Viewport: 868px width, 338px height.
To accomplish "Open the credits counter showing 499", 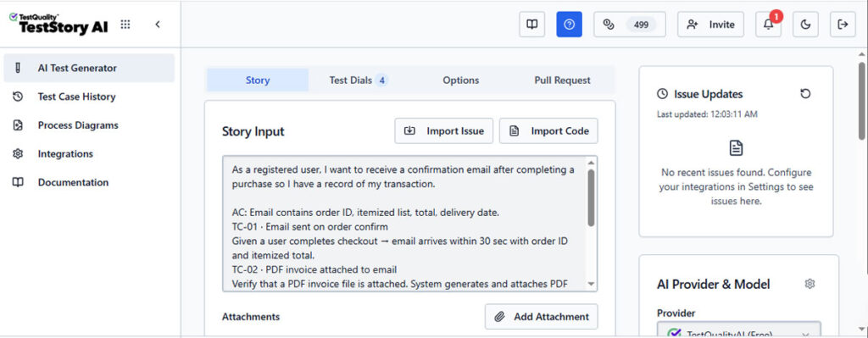I will coord(630,25).
